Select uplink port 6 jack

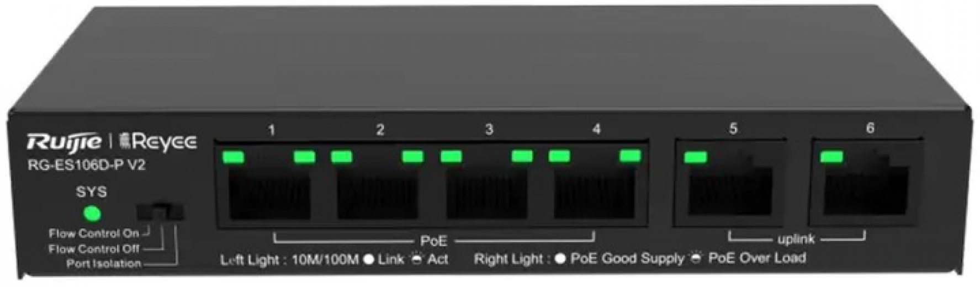pos(865,190)
